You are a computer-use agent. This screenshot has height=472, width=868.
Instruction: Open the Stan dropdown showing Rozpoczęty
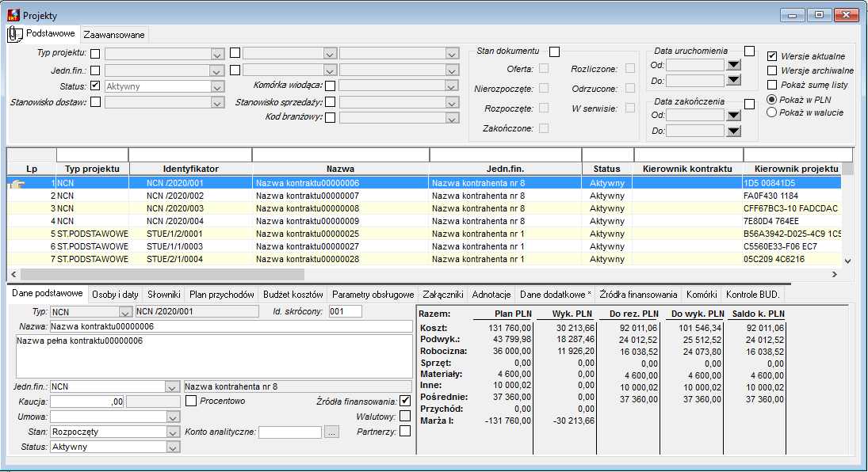click(x=172, y=432)
